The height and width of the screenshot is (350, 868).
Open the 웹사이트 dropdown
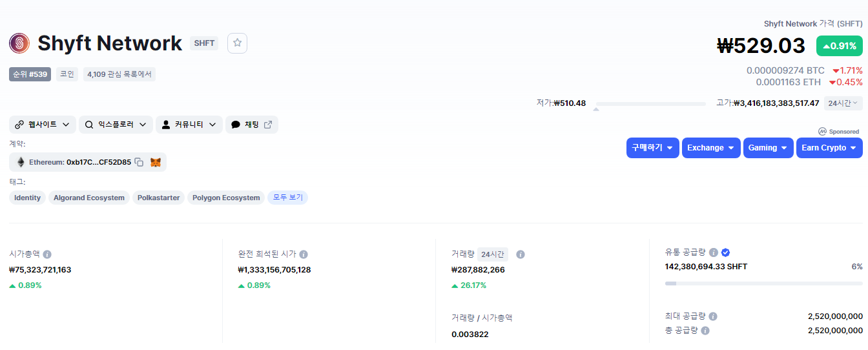[x=43, y=125]
